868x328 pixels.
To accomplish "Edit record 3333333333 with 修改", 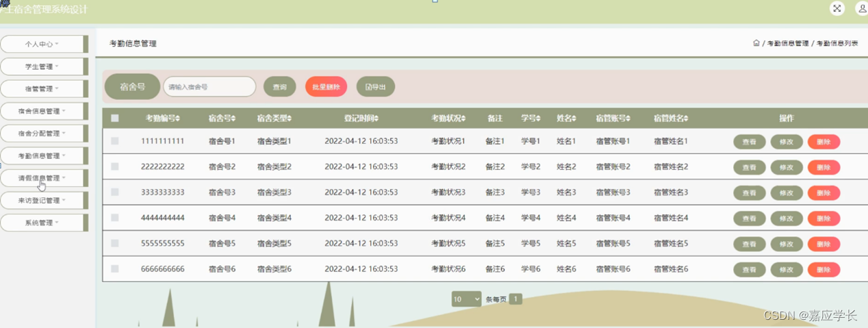I will coord(787,193).
